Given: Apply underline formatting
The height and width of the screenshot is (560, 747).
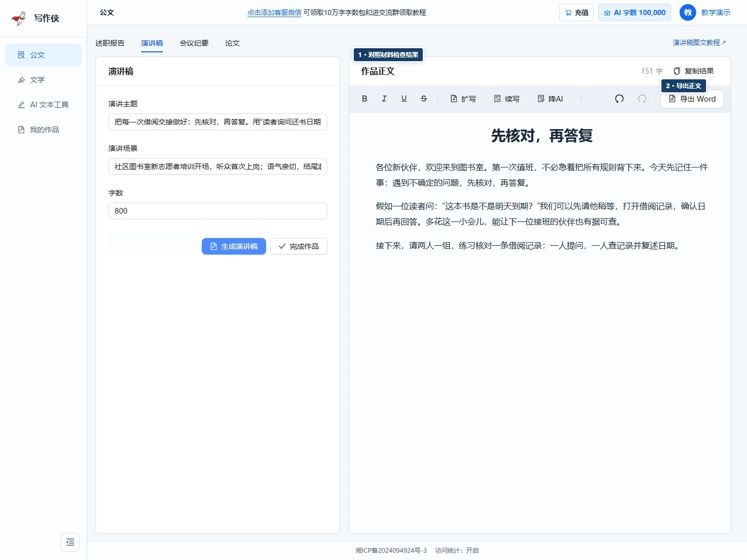Looking at the screenshot, I should pyautogui.click(x=404, y=99).
